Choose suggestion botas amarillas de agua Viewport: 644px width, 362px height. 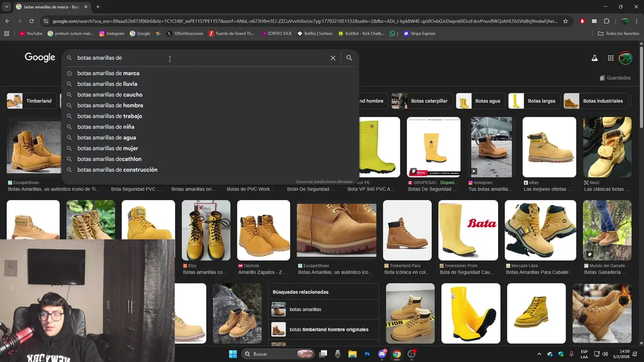pos(210,138)
